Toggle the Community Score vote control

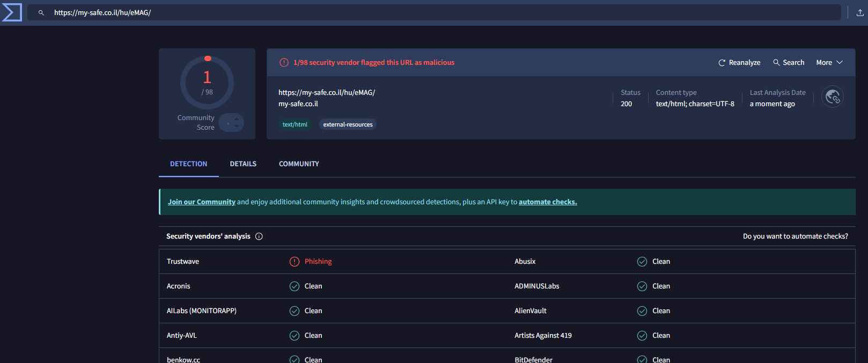coord(231,123)
